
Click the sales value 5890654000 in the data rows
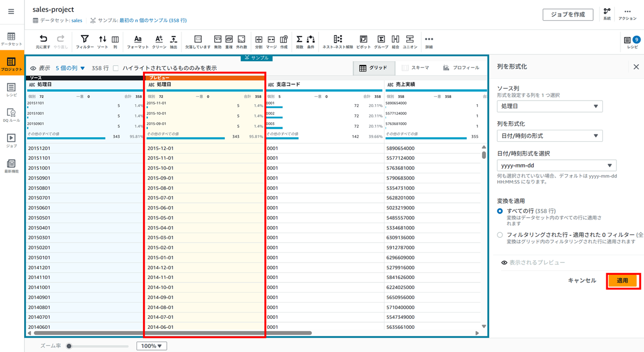point(400,148)
